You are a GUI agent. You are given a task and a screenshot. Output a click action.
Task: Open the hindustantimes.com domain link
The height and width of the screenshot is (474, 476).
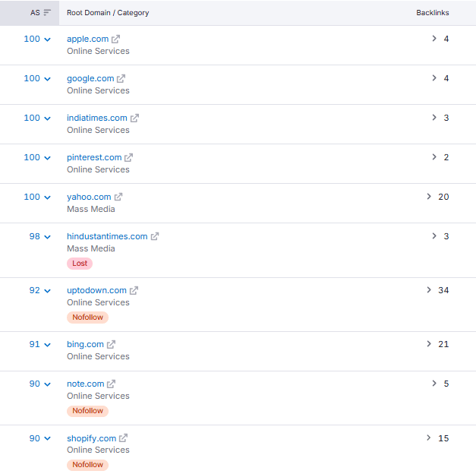pyautogui.click(x=107, y=236)
